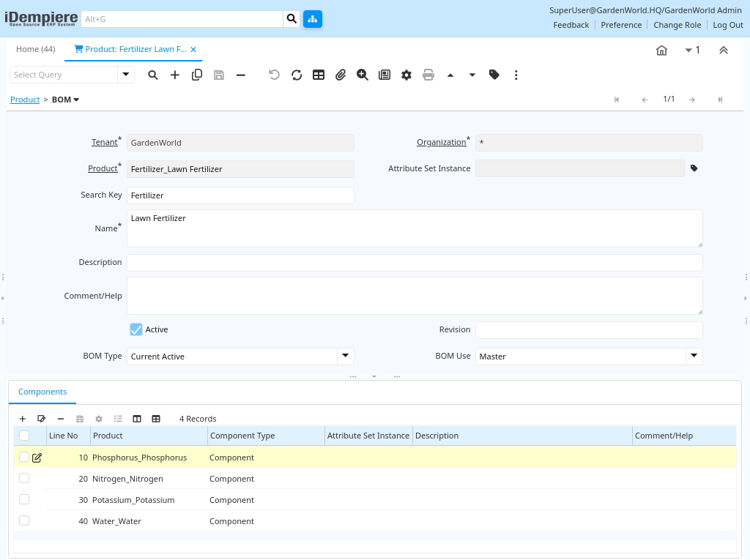Click the Comment/Help text area

[415, 296]
